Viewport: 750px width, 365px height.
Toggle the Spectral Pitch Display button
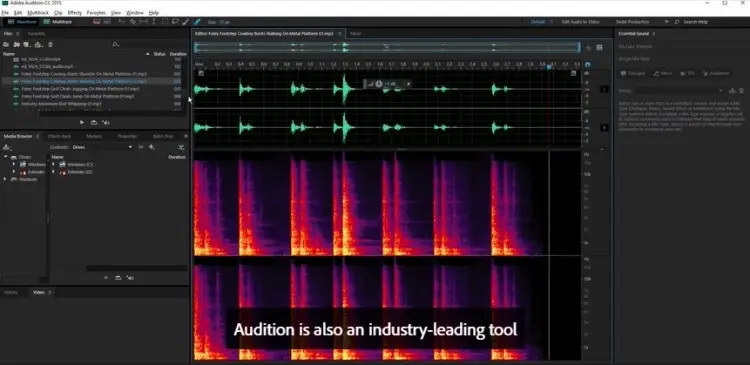pyautogui.click(x=107, y=22)
